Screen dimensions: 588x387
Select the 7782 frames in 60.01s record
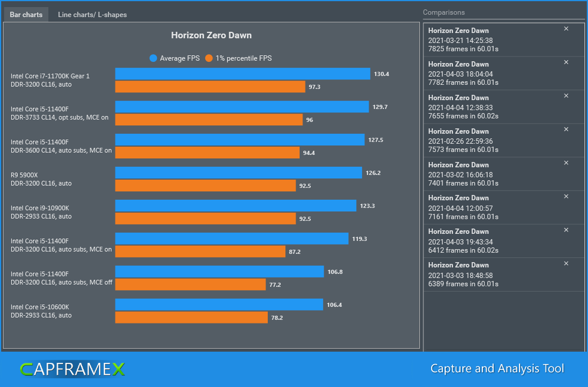pos(504,74)
